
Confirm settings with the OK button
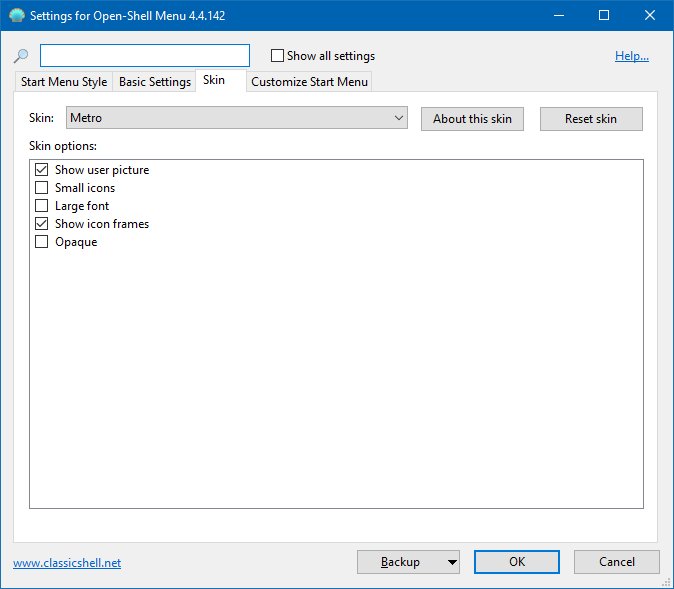[516, 562]
